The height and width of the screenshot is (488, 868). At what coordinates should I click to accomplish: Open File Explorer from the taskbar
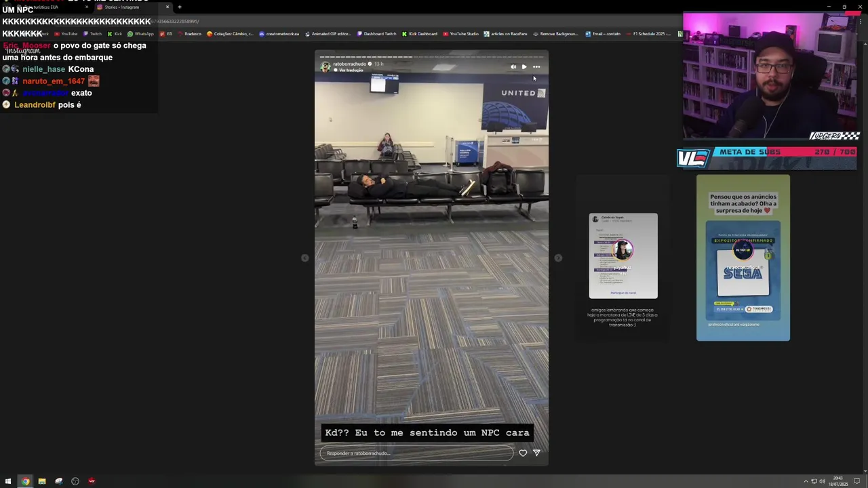pyautogui.click(x=41, y=481)
